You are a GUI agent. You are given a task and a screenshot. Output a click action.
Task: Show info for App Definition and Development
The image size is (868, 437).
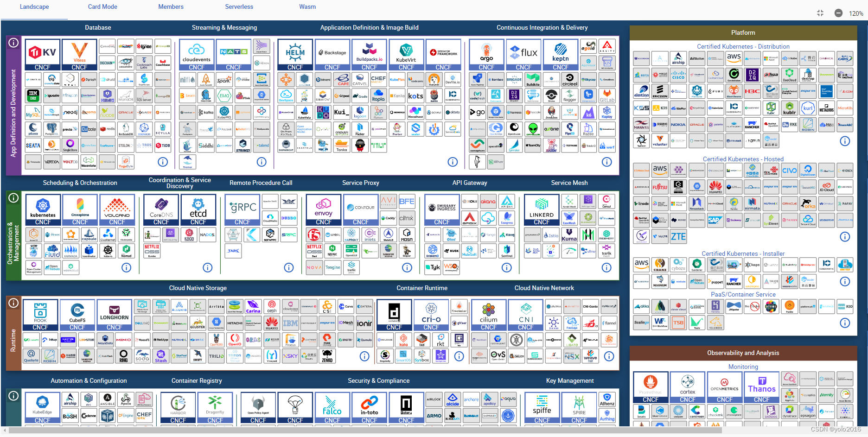[14, 43]
